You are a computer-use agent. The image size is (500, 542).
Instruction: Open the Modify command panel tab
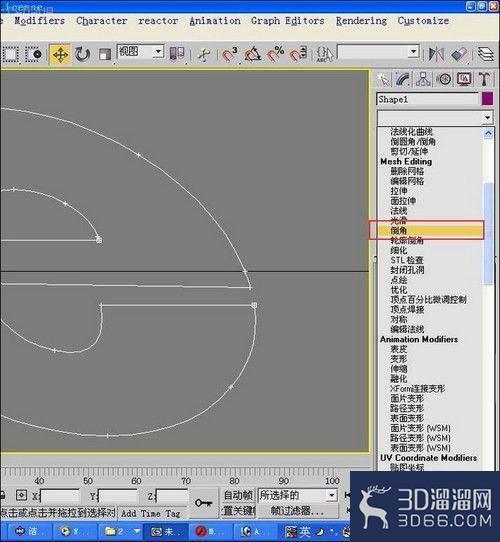[x=403, y=80]
